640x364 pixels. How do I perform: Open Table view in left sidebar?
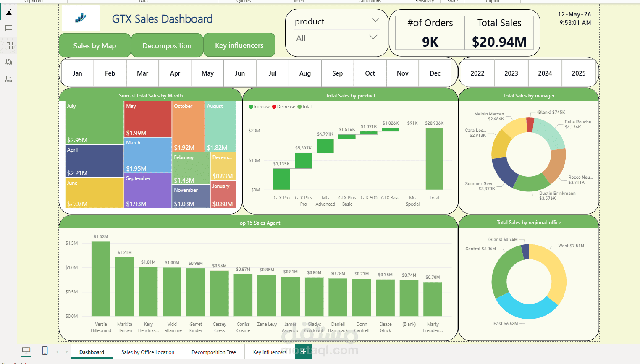(8, 29)
